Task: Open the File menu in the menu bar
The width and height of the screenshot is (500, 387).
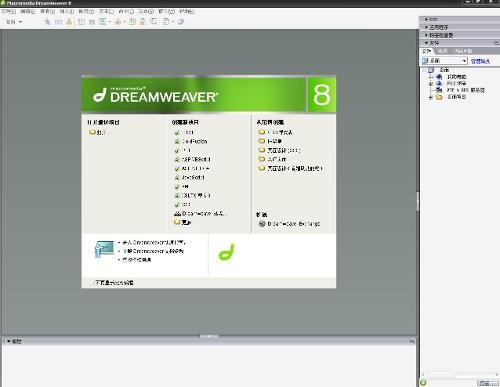Action: pos(8,11)
